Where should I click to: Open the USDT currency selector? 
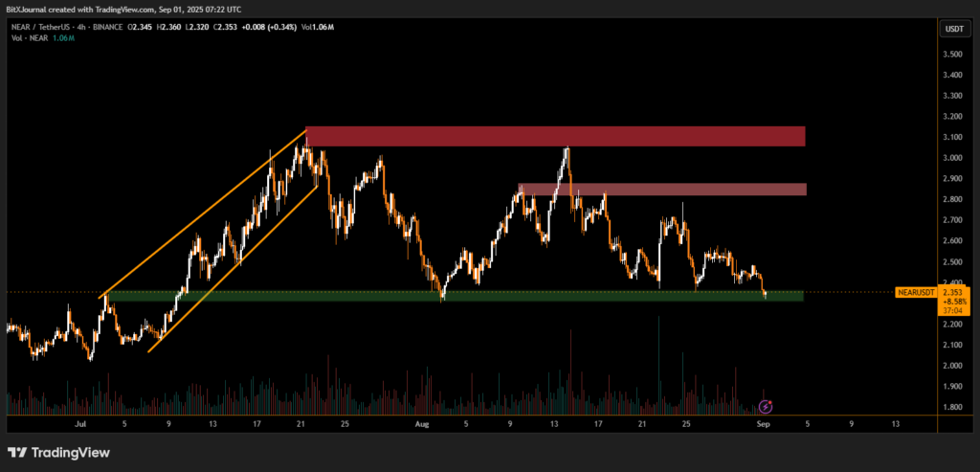tap(953, 29)
